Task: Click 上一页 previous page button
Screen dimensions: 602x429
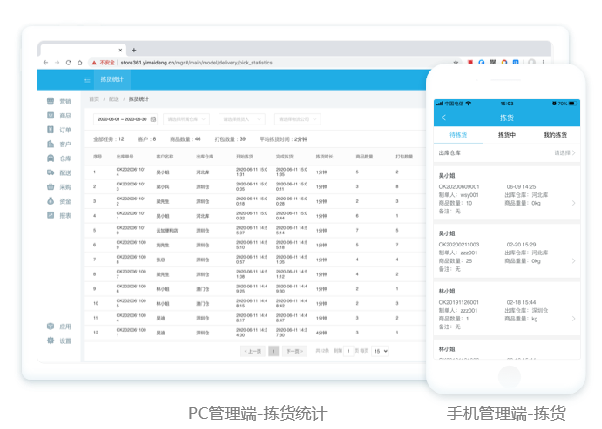Action: pyautogui.click(x=254, y=351)
